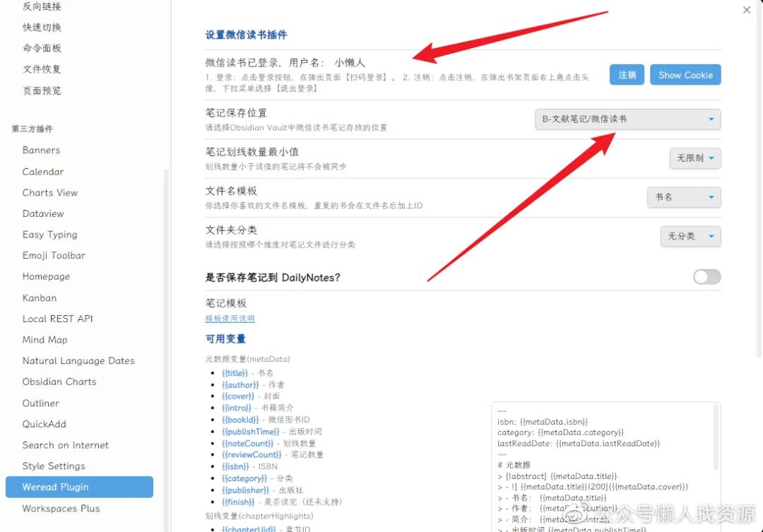The image size is (763, 532).
Task: Click the {{isbn}} variable
Action: (x=235, y=466)
